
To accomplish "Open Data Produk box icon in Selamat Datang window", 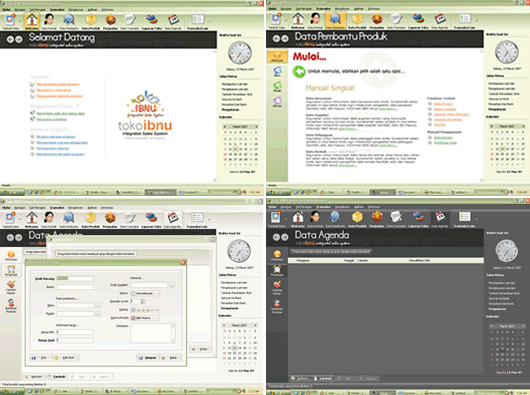I will [x=91, y=20].
